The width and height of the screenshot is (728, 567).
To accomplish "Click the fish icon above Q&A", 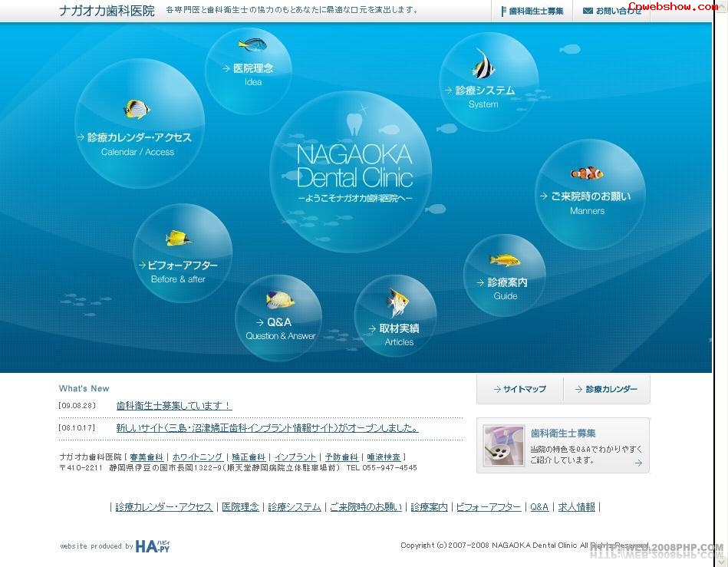I will click(280, 299).
